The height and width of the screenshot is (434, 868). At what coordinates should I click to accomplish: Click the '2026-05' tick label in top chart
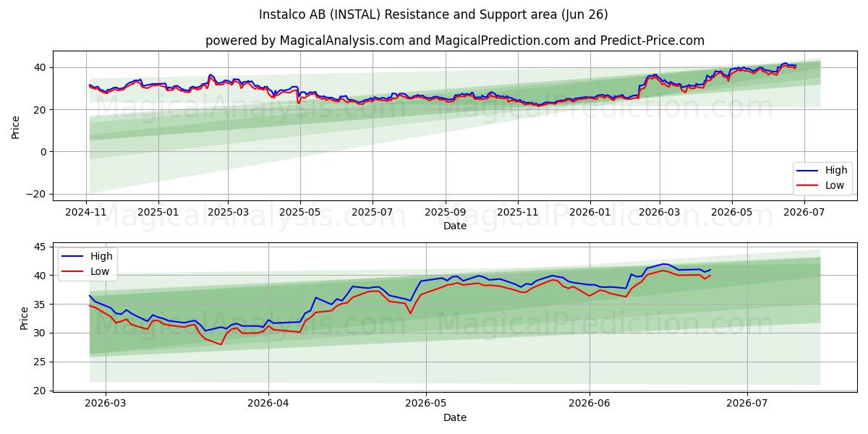[x=731, y=213]
